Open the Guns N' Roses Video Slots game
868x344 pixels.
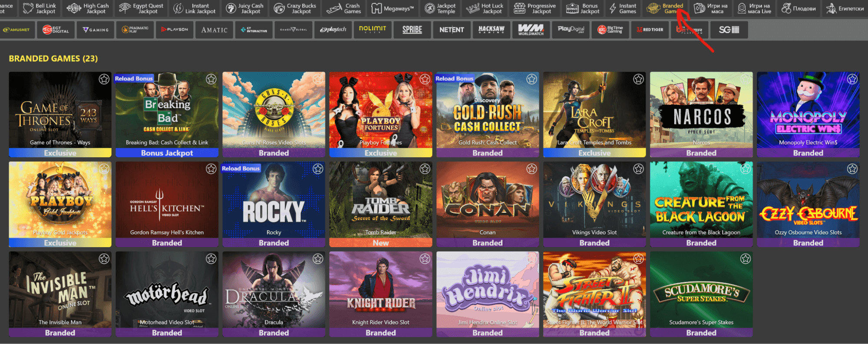274,114
